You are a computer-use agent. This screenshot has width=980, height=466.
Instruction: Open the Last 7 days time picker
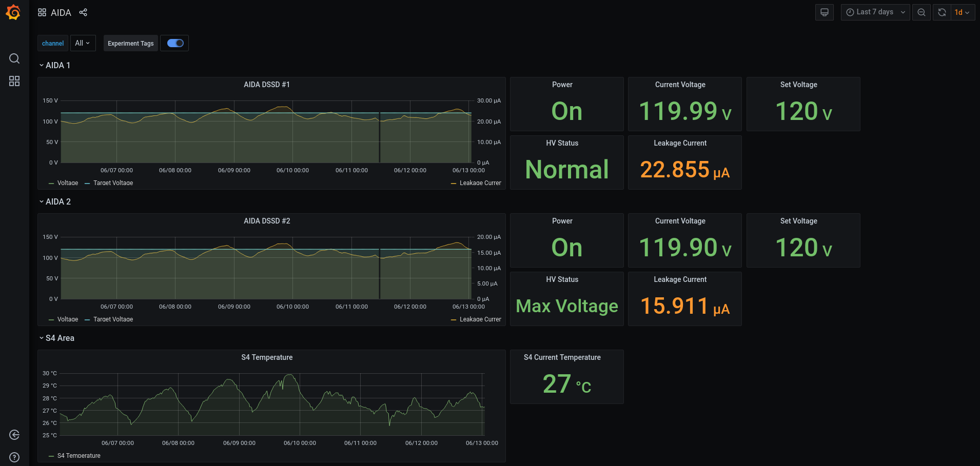(875, 12)
